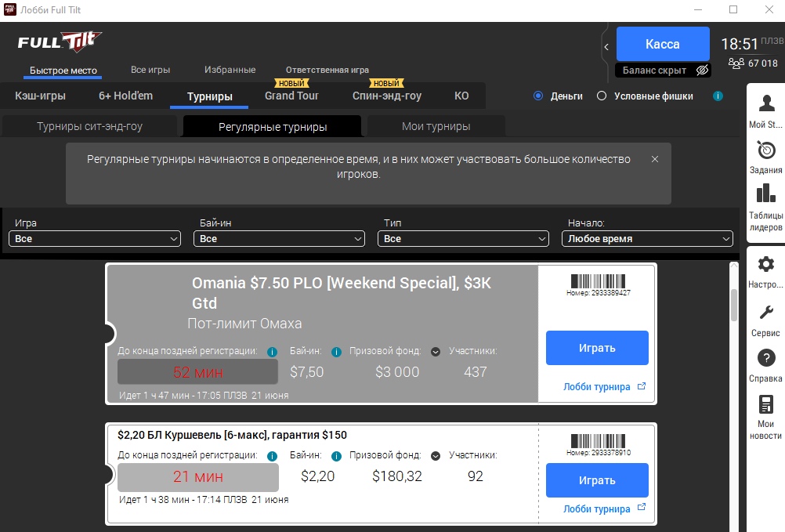Collapse the cashier panel arrow left of Касса
This screenshot has height=532, width=785.
606,47
